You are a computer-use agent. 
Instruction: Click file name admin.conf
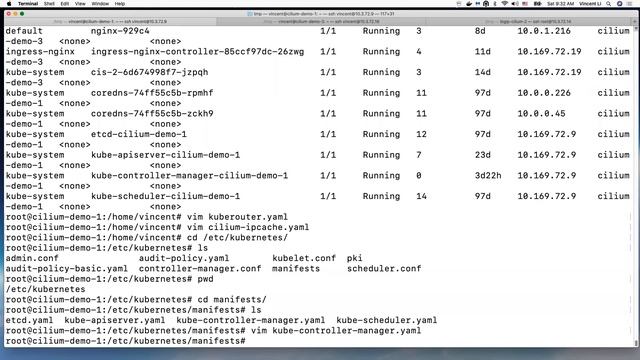pos(32,258)
